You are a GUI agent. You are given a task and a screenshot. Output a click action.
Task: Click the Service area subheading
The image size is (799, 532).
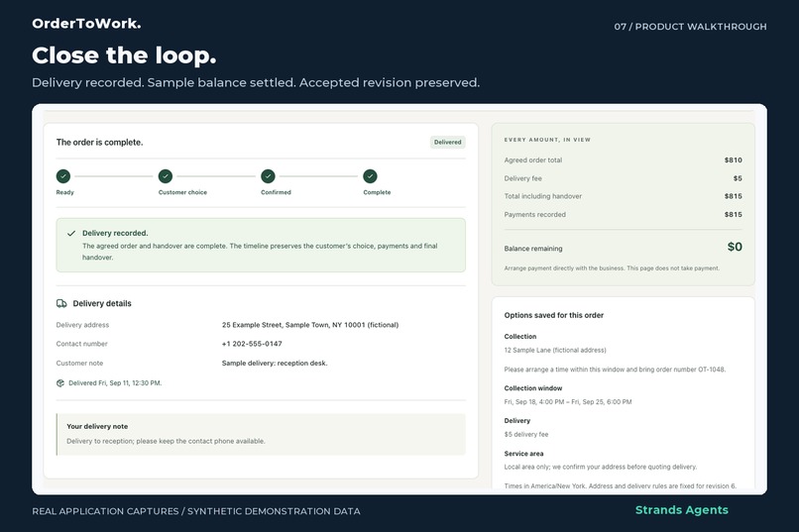click(523, 454)
